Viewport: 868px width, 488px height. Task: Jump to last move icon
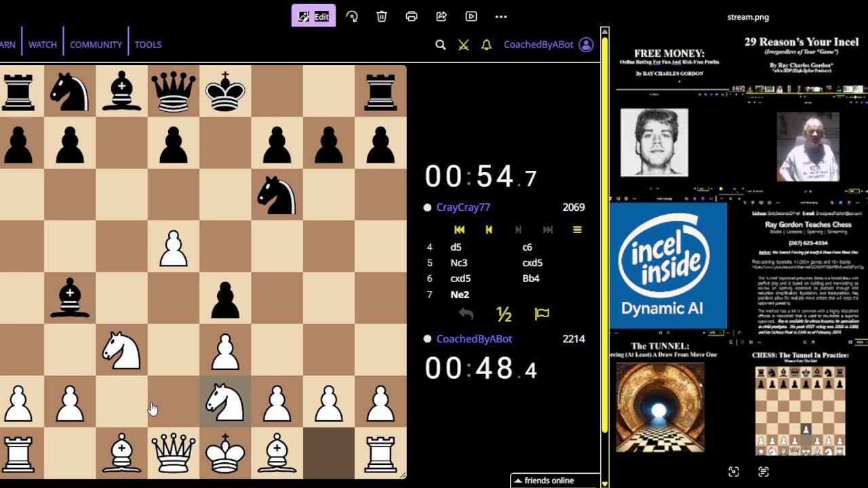coord(548,230)
